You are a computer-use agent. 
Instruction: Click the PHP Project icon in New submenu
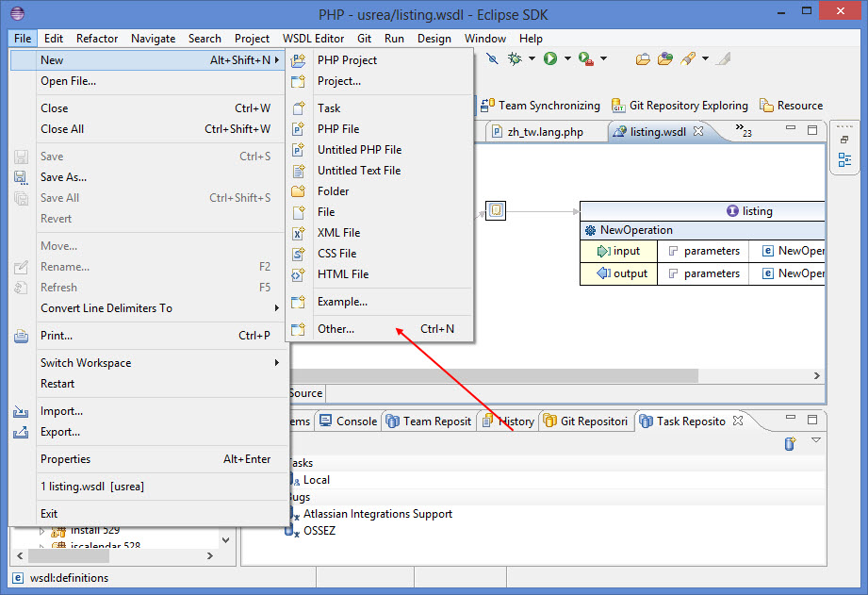coord(299,60)
